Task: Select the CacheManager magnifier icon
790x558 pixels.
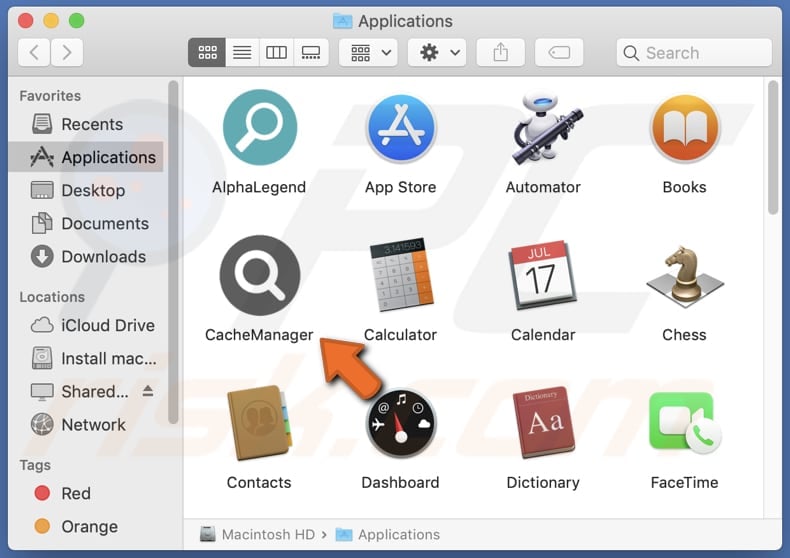Action: tap(259, 275)
